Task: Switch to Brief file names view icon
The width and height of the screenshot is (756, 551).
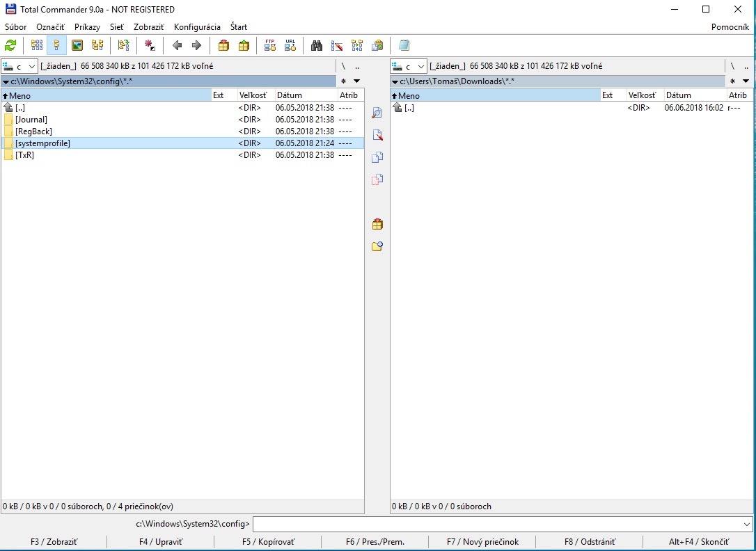Action: coord(37,45)
